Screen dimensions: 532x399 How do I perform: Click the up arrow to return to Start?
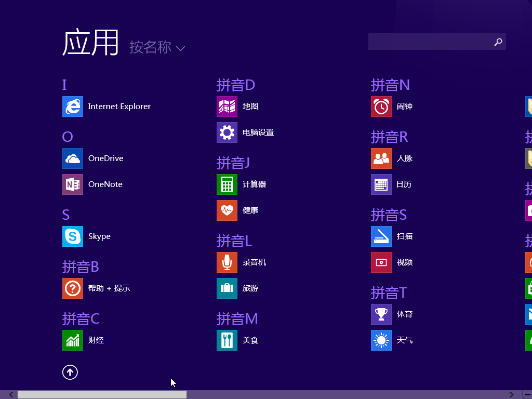coord(70,372)
